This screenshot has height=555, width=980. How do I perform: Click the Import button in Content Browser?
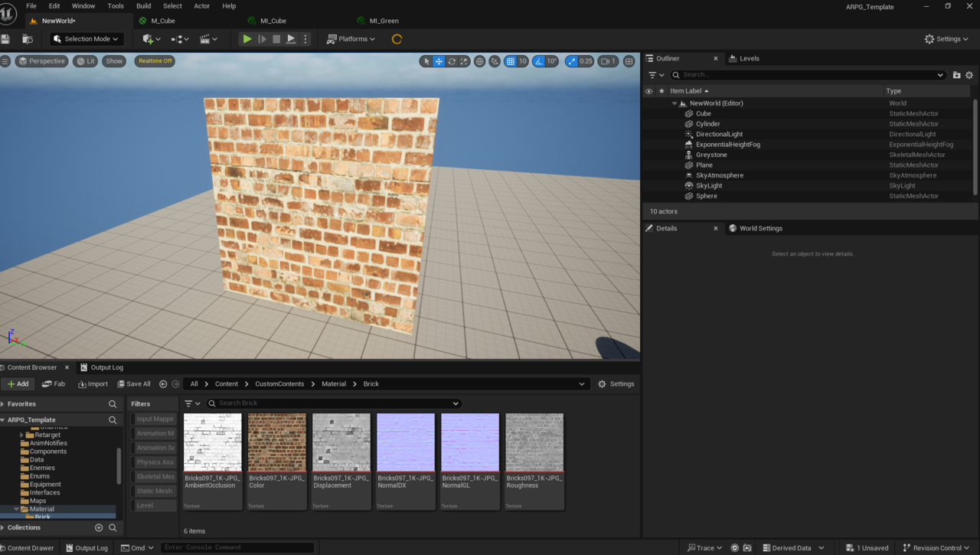click(92, 384)
